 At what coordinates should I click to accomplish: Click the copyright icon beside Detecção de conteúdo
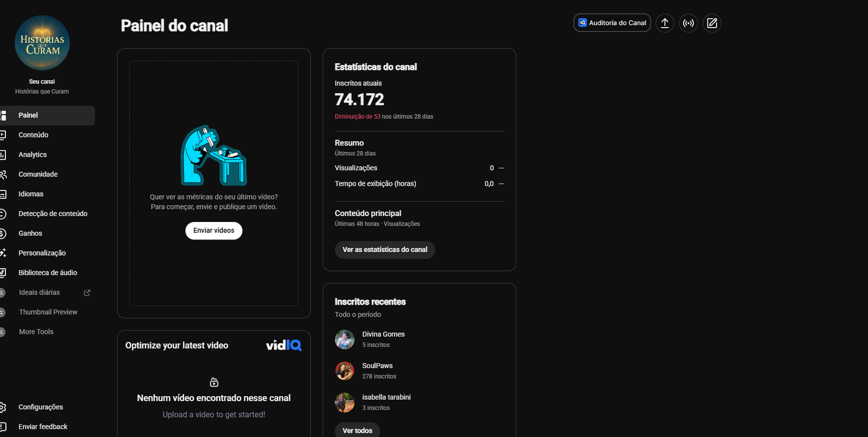(x=3, y=214)
